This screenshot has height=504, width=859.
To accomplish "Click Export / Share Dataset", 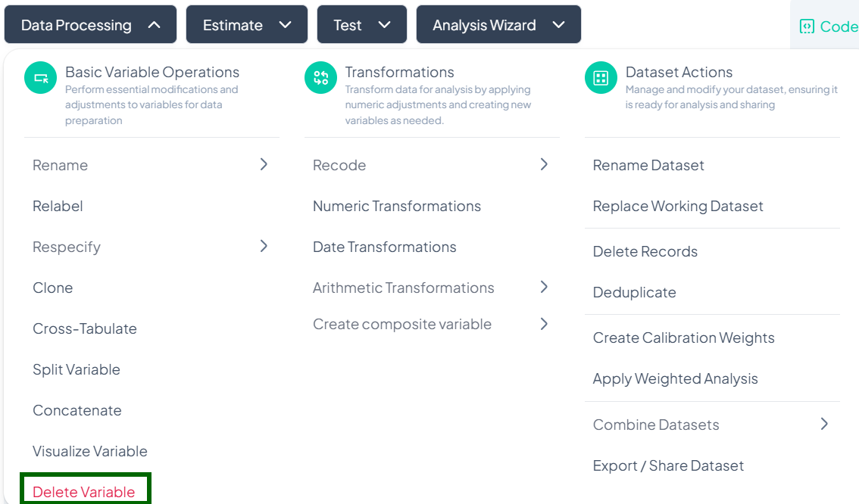I will (x=668, y=465).
